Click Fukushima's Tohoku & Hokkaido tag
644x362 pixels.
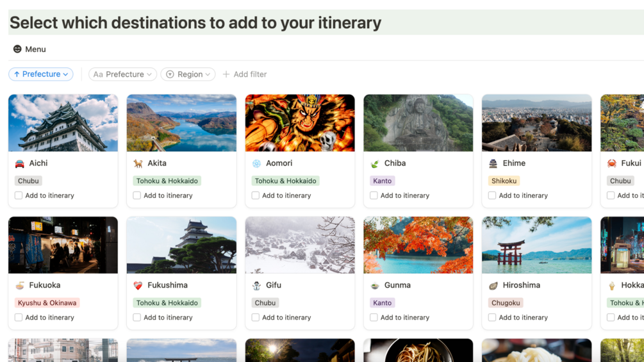pyautogui.click(x=167, y=303)
